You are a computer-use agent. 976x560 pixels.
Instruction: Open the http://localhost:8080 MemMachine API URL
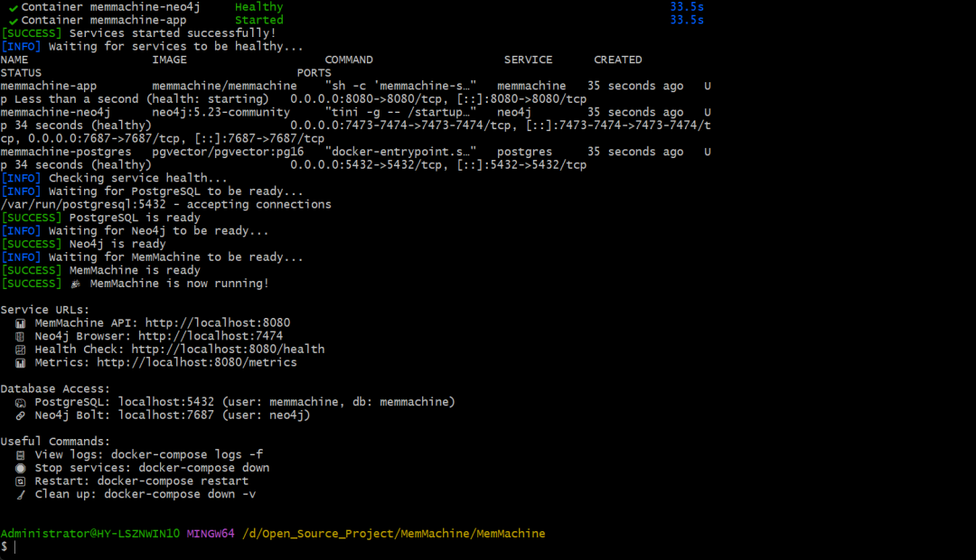click(218, 323)
